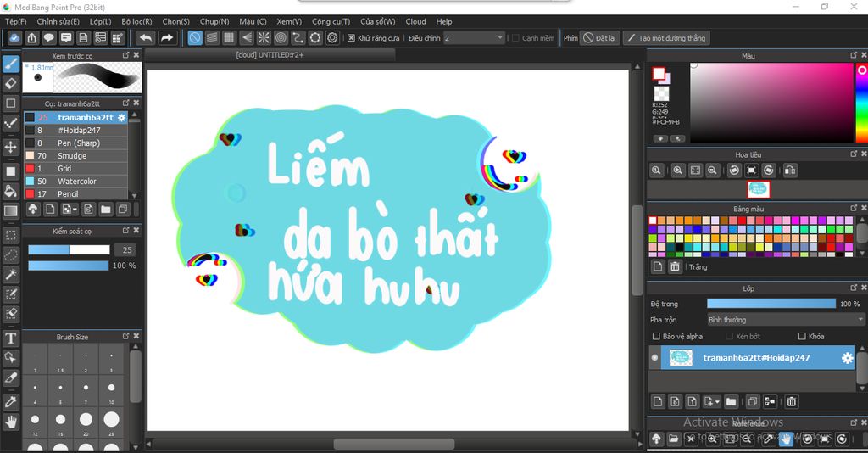Toggle the Cạnh mềm checkbox
868x453 pixels.
[x=515, y=38]
